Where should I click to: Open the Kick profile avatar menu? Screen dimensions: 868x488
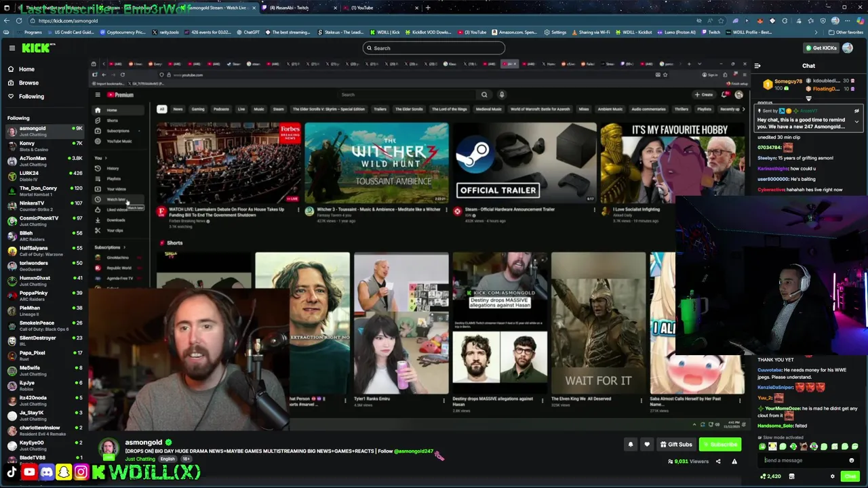(x=848, y=48)
